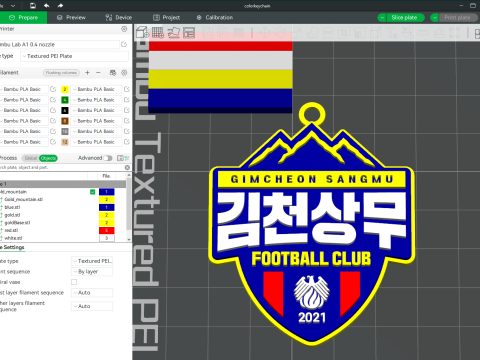This screenshot has height=360, width=480.
Task: Switch to the Prepare tab
Action: pyautogui.click(x=23, y=18)
